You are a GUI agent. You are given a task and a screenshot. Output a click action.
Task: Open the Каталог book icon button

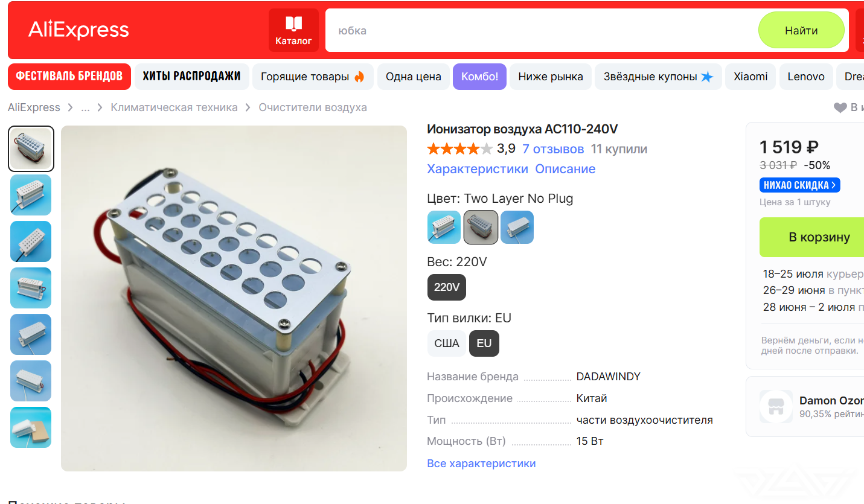click(x=293, y=30)
